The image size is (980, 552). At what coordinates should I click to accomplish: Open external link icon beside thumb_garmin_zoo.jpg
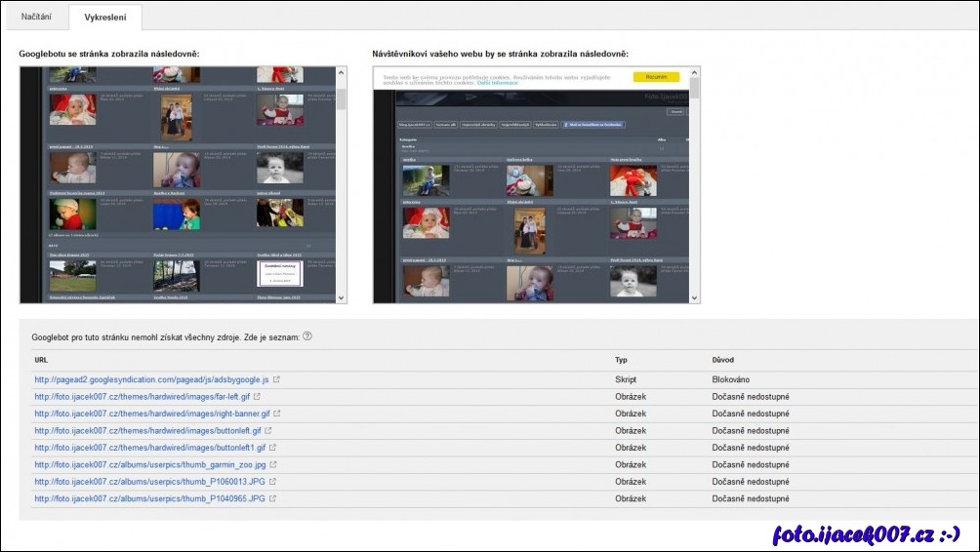pos(273,464)
